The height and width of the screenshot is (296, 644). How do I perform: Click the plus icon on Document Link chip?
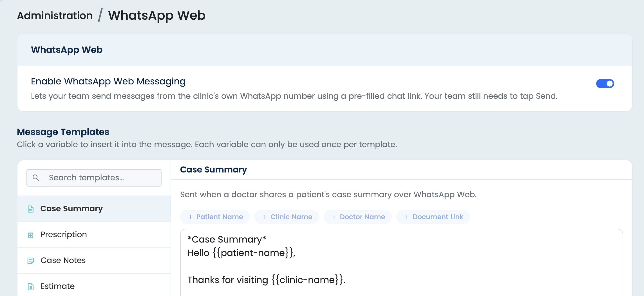(x=407, y=217)
